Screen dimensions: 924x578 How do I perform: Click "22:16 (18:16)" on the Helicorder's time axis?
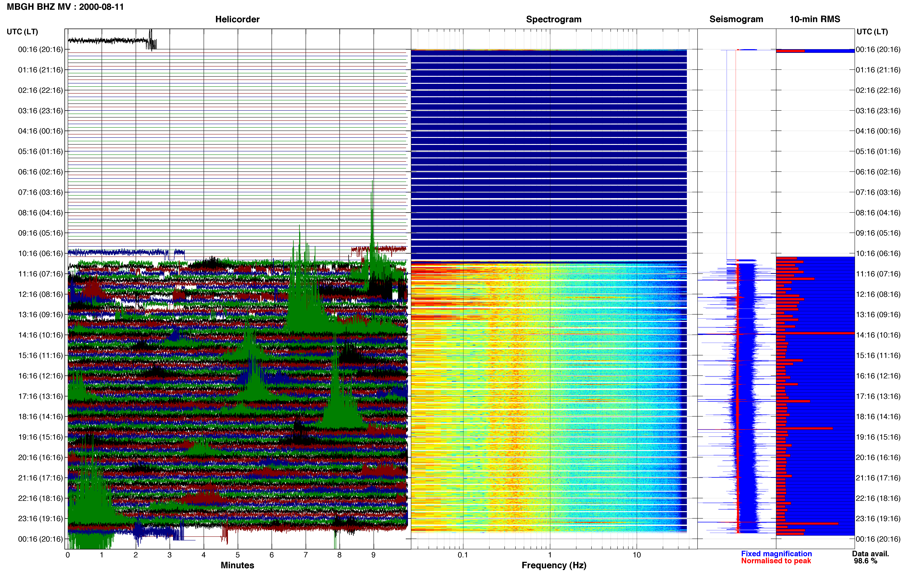coord(41,498)
